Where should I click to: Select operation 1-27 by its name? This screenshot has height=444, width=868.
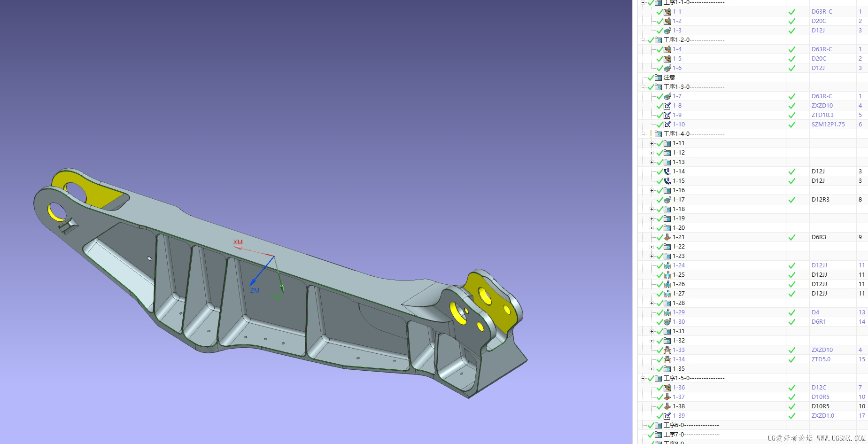[679, 294]
